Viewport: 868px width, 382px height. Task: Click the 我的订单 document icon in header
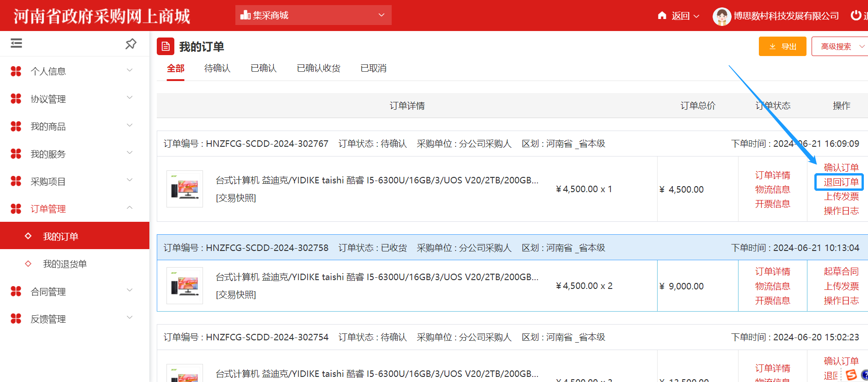pos(166,46)
